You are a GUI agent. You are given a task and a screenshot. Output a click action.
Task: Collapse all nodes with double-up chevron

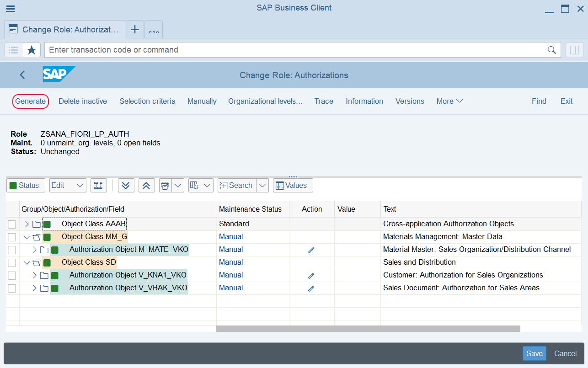[x=146, y=185]
